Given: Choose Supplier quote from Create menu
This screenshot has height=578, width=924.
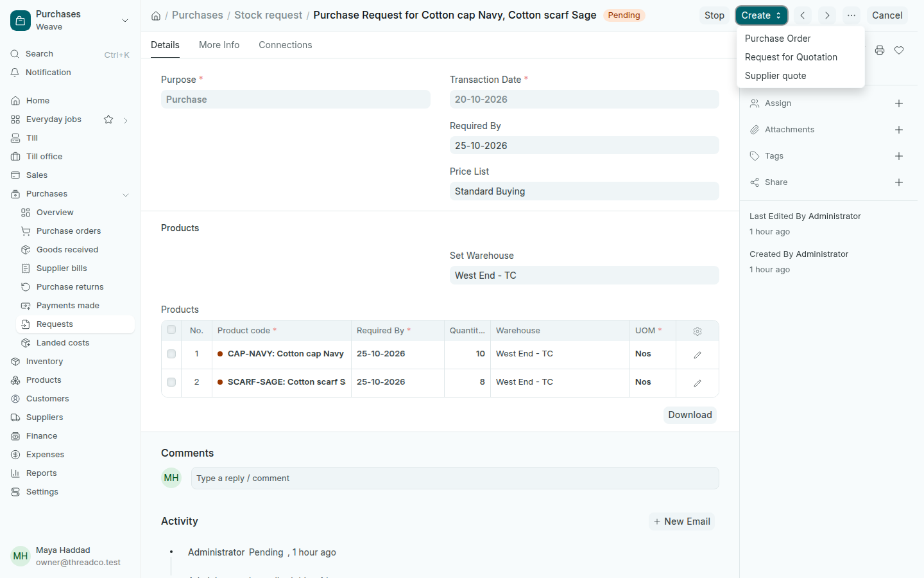Looking at the screenshot, I should 800,76.
